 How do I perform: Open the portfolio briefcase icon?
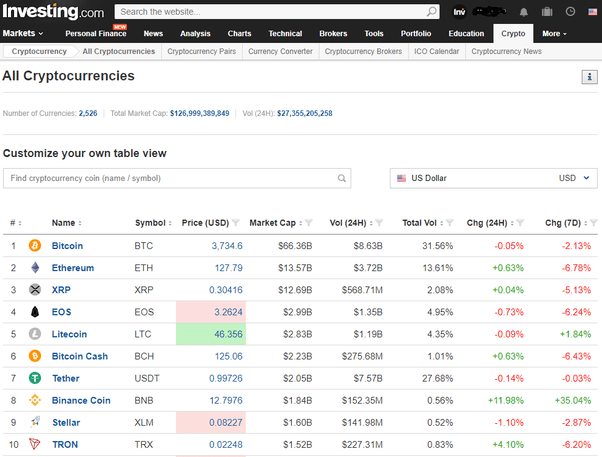pos(547,12)
